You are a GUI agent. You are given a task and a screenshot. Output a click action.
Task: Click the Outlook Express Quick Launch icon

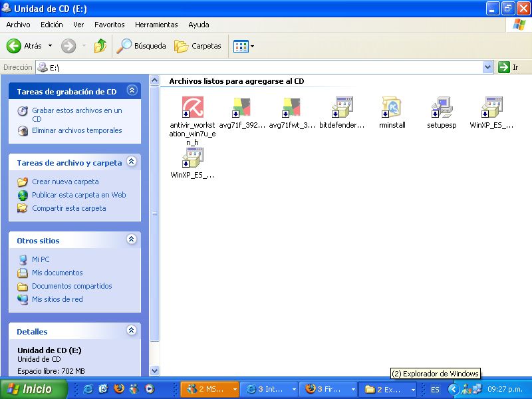pyautogui.click(x=103, y=389)
